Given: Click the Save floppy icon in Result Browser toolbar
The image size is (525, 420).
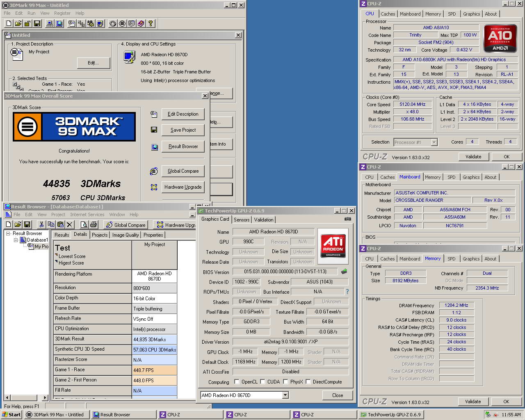Looking at the screenshot, I should (x=27, y=224).
